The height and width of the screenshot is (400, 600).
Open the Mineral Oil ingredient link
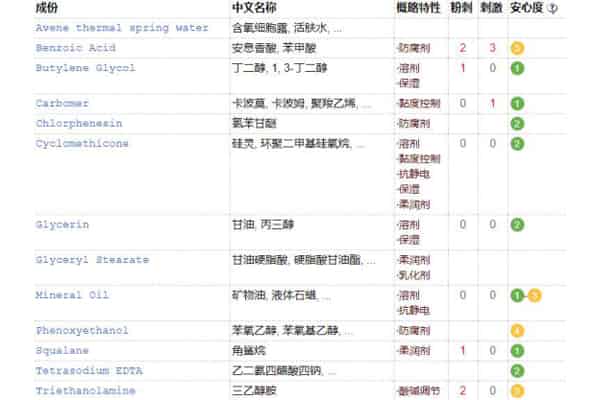pos(72,295)
